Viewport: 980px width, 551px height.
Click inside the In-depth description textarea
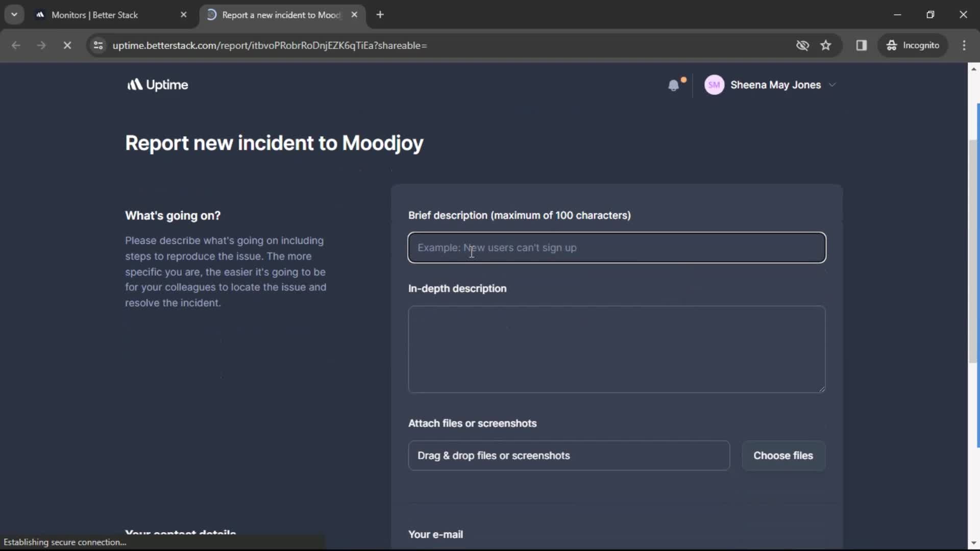[x=617, y=349]
